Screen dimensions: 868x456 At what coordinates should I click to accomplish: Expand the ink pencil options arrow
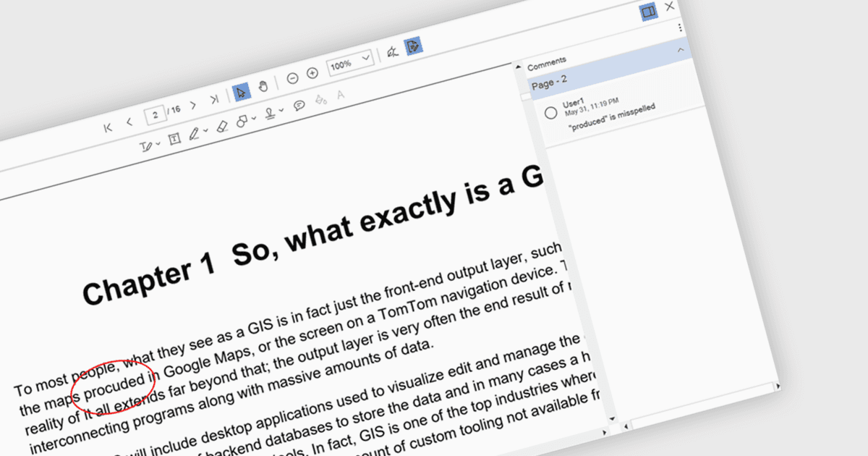(205, 131)
